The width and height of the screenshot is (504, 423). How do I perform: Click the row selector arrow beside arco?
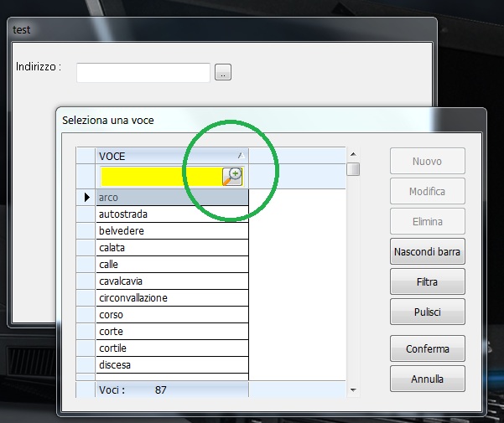(86, 197)
